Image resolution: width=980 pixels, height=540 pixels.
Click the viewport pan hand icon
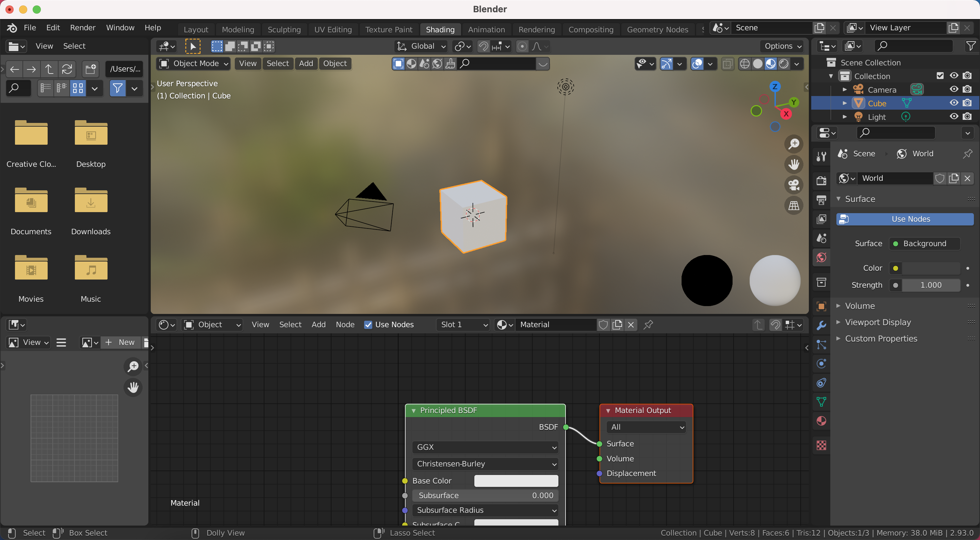(794, 164)
